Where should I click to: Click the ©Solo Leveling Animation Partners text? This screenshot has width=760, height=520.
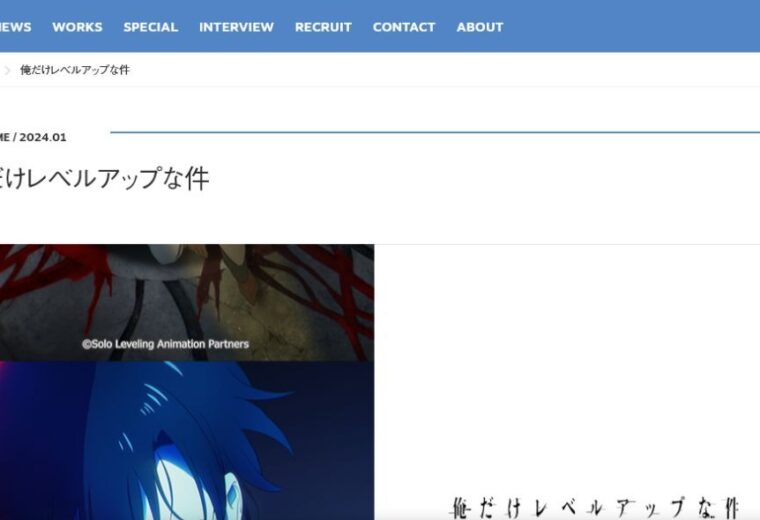[165, 344]
